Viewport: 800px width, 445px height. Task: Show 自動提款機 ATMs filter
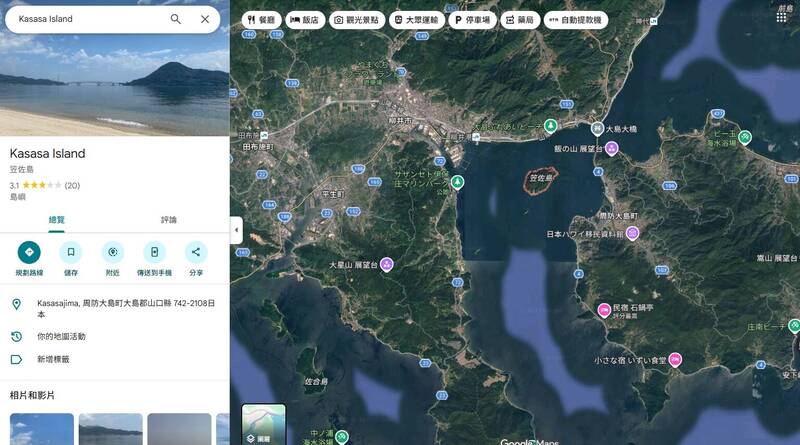[576, 20]
